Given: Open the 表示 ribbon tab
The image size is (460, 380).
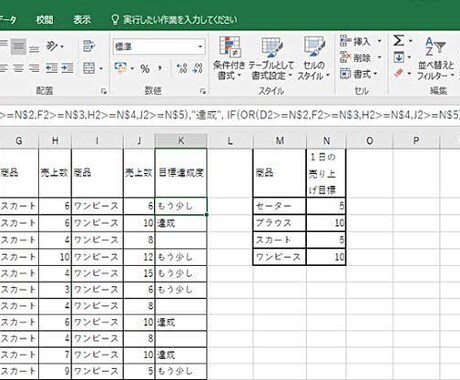Looking at the screenshot, I should [82, 20].
